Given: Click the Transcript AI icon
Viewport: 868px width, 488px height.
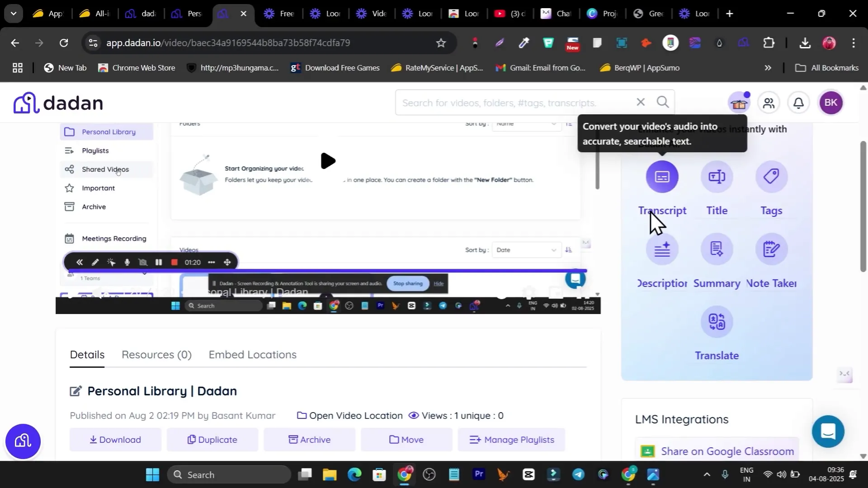Looking at the screenshot, I should (662, 177).
